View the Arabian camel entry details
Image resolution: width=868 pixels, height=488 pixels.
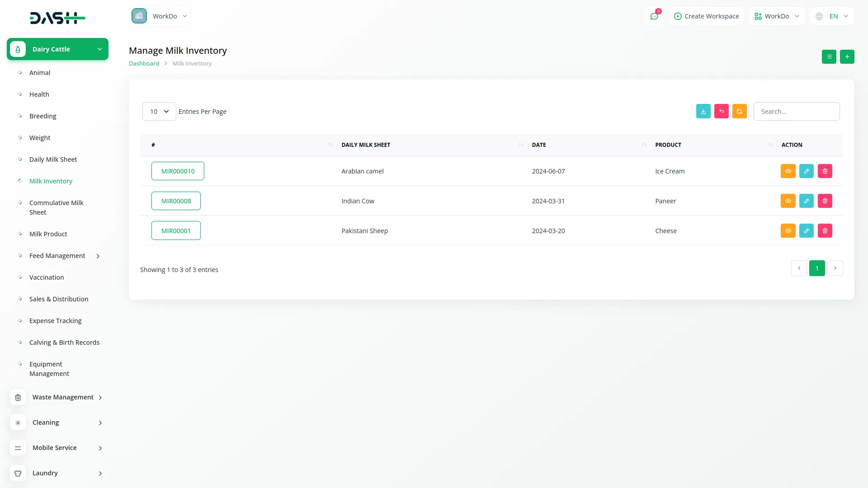point(788,171)
